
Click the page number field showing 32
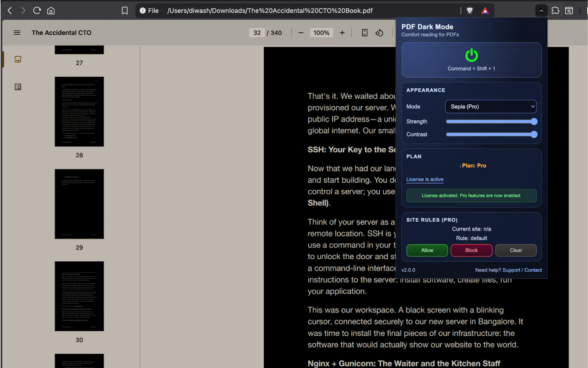(257, 33)
